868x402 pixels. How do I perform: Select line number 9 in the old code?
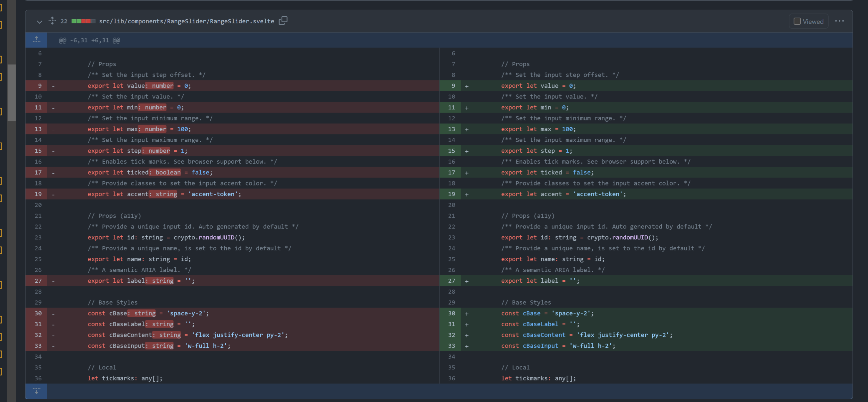[x=39, y=85]
